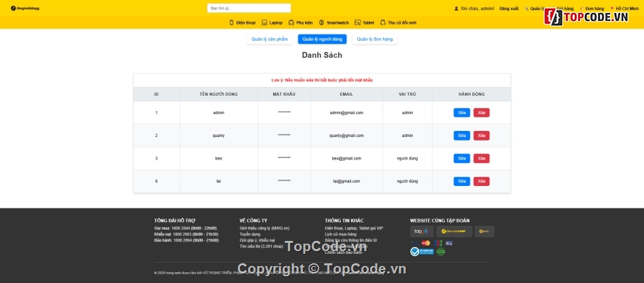Viewport: 644px width, 283px height.
Task: Click Sửa in the tai row
Action: pos(462,181)
